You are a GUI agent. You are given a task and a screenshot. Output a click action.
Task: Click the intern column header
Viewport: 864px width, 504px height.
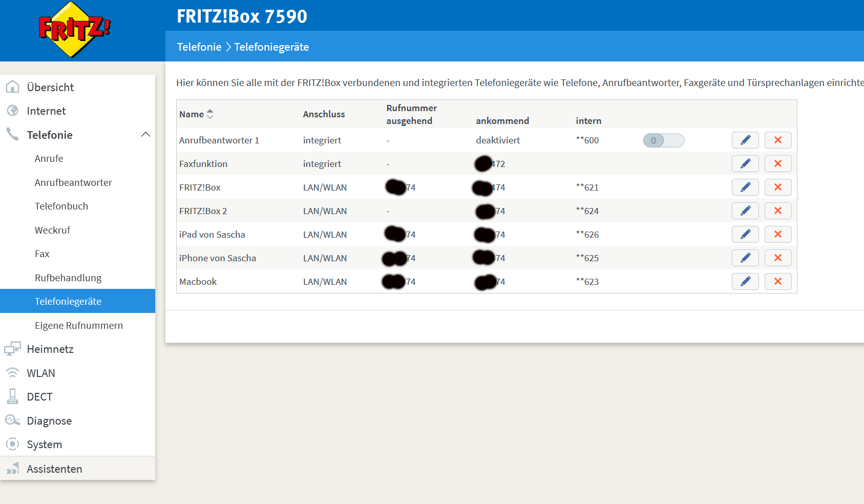pos(588,121)
